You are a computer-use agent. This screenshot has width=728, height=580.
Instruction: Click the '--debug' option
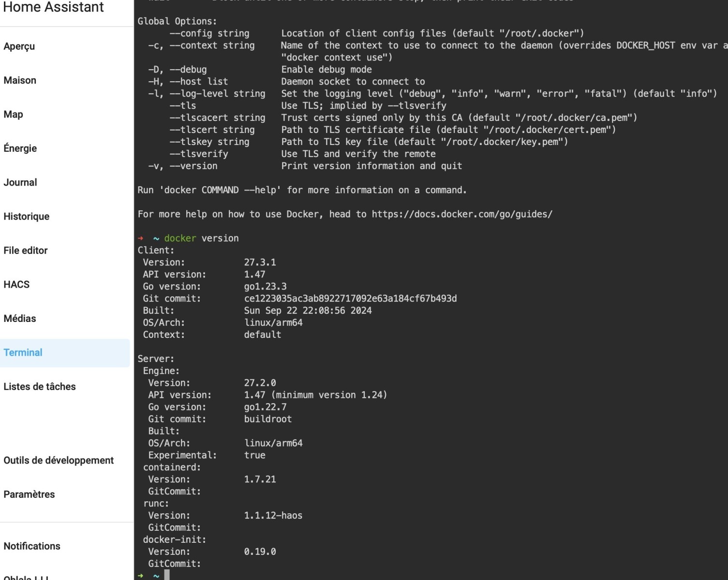click(x=188, y=70)
